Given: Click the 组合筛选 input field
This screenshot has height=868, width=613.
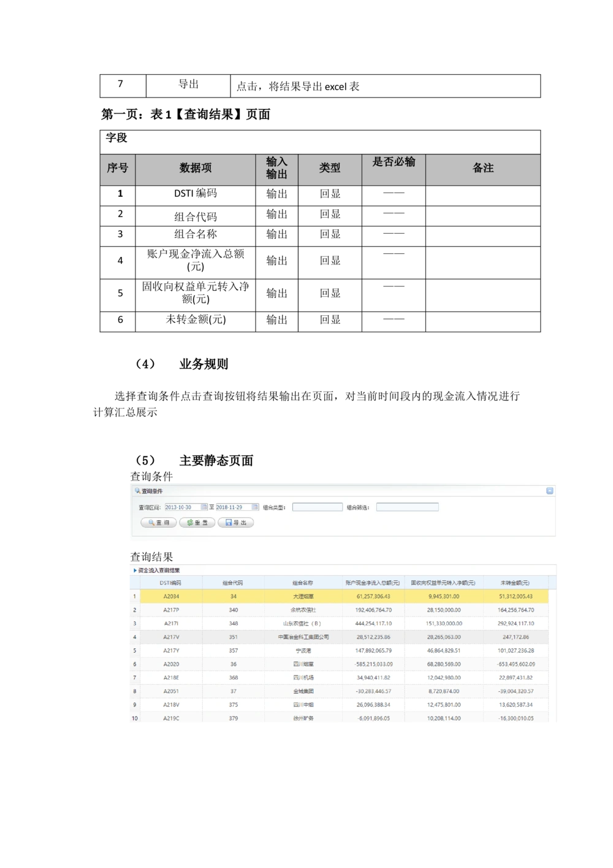Looking at the screenshot, I should (408, 507).
